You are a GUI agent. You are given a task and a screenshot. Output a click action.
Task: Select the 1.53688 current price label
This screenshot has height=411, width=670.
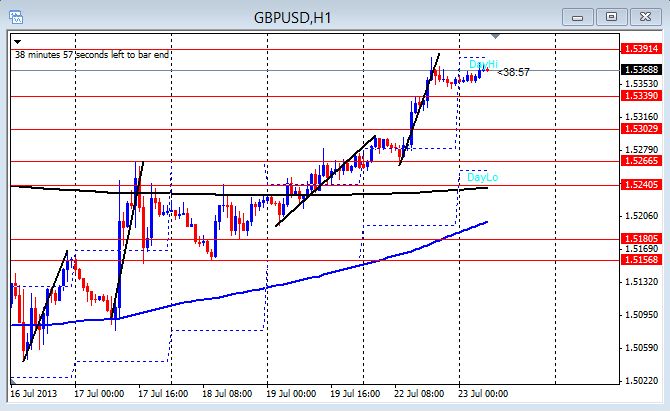click(x=641, y=70)
